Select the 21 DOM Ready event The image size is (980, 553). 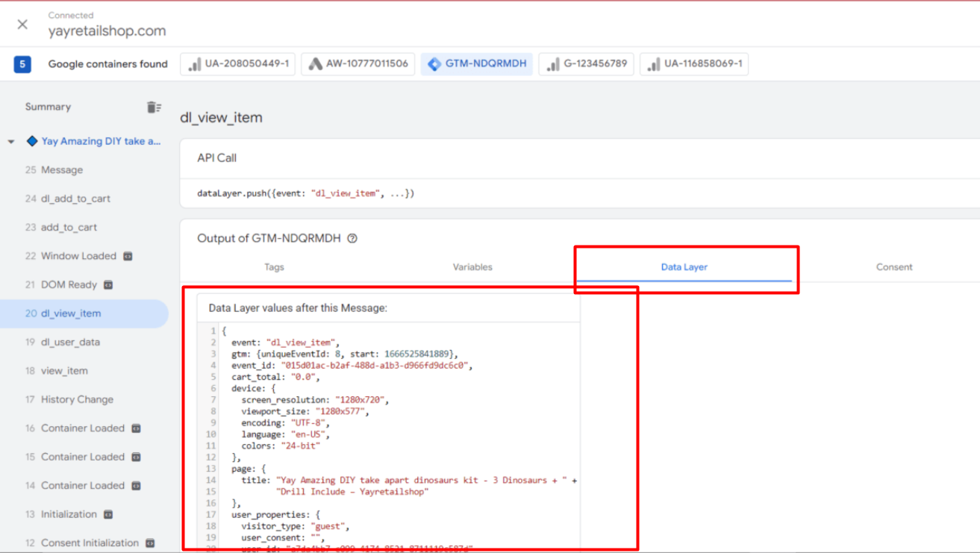69,285
